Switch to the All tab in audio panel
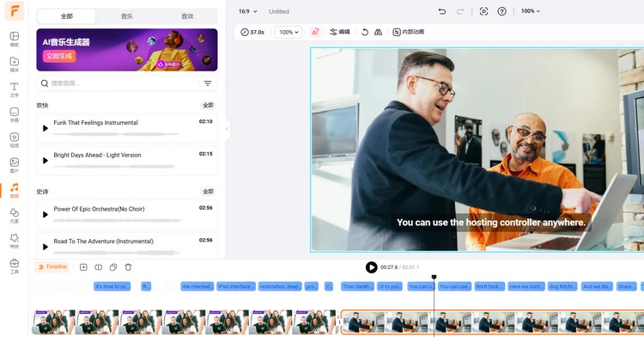The height and width of the screenshot is (337, 644). pos(66,16)
